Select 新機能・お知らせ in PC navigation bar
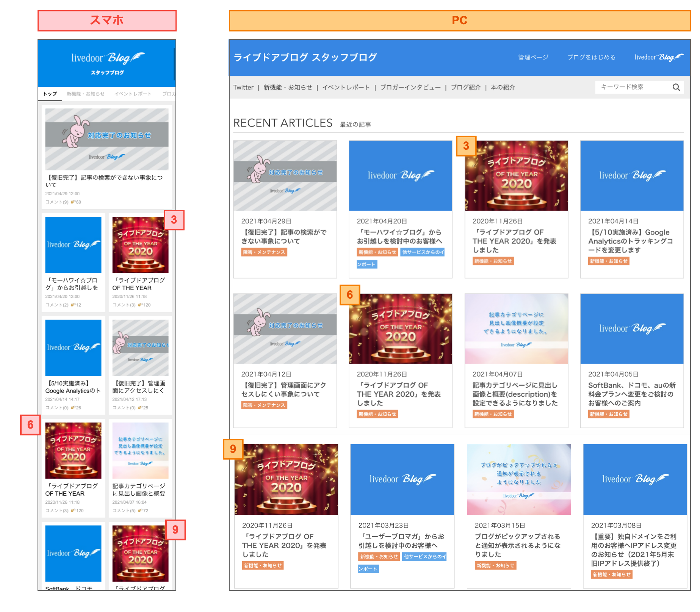700x612 pixels. [288, 88]
